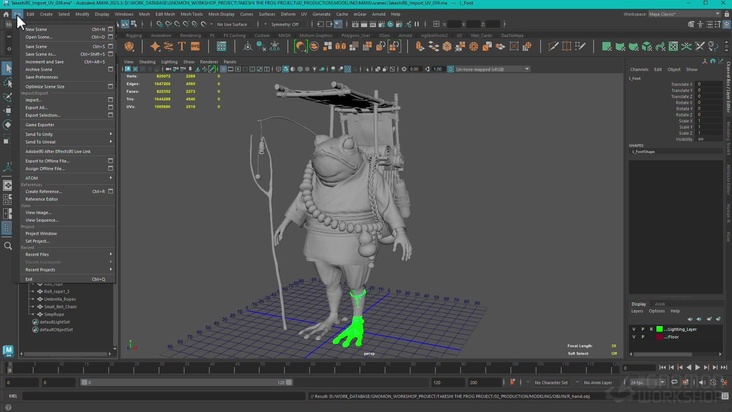The image size is (732, 412).
Task: Open the Mesh Tools menu
Action: pyautogui.click(x=191, y=14)
